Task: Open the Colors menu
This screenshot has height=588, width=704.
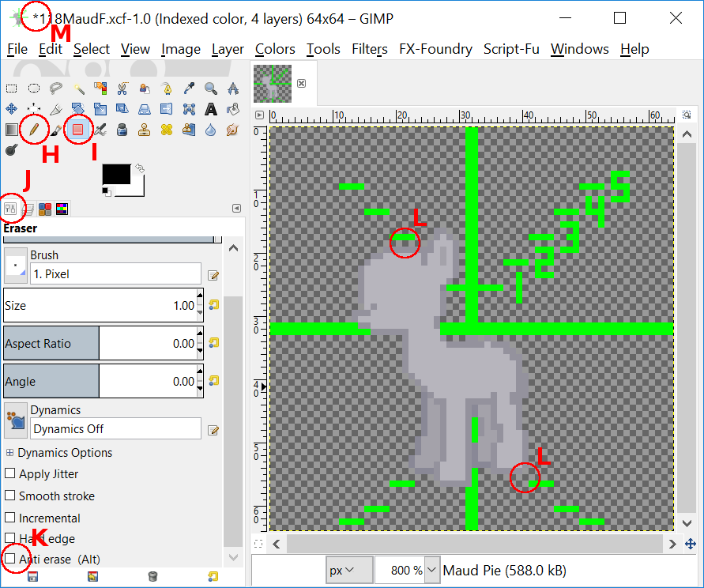Action: click(x=275, y=49)
